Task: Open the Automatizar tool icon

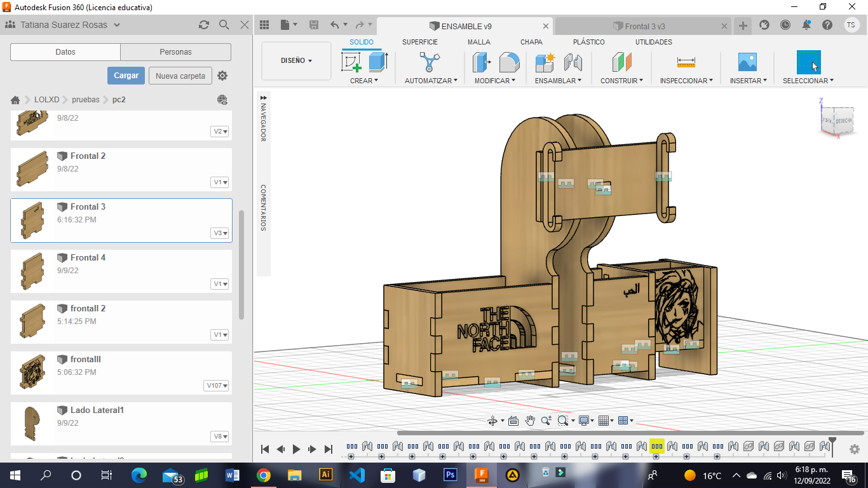Action: click(430, 62)
